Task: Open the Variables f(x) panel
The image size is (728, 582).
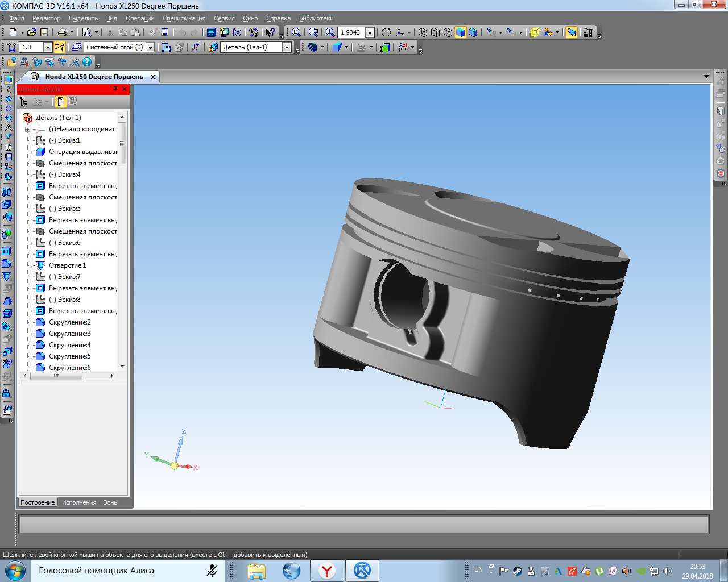Action: pos(237,32)
